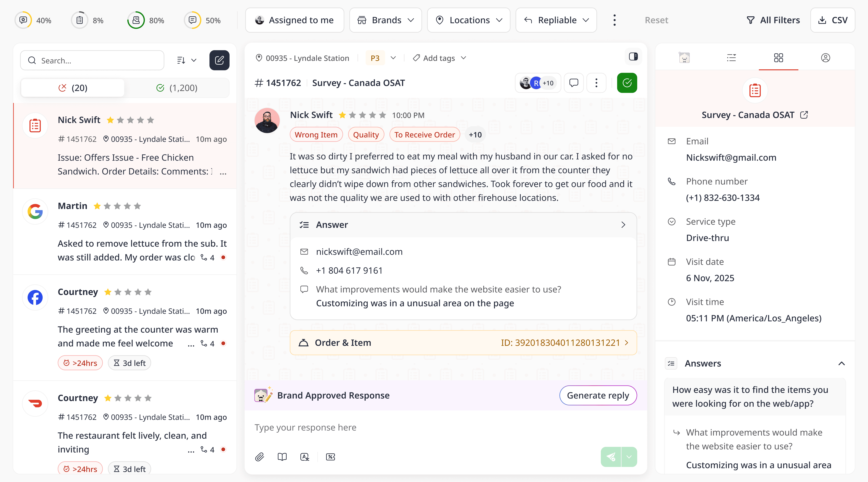This screenshot has width=868, height=482.
Task: Click the translate text icon
Action: [305, 457]
